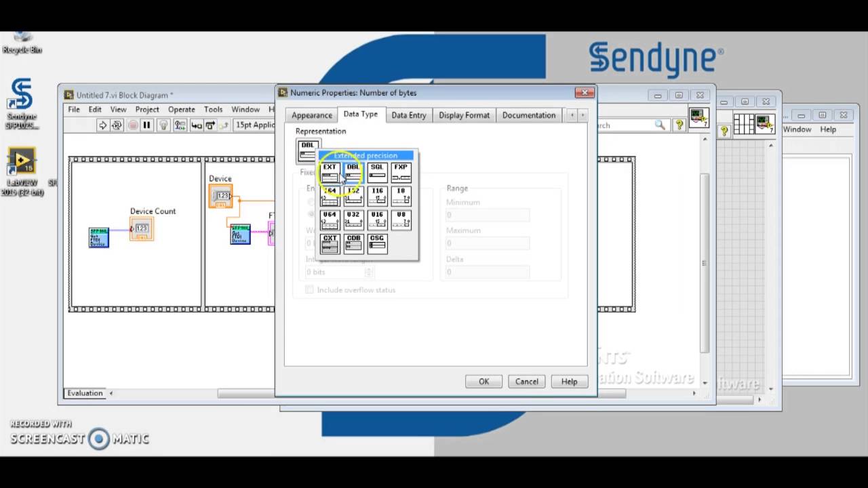
Task: Toggle the Include overflow status checkbox
Action: [310, 290]
